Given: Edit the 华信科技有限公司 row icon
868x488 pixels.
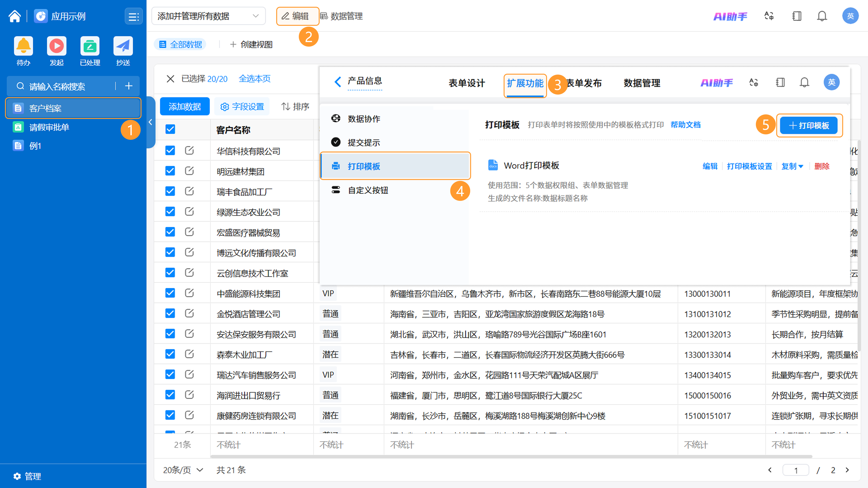Looking at the screenshot, I should point(189,150).
